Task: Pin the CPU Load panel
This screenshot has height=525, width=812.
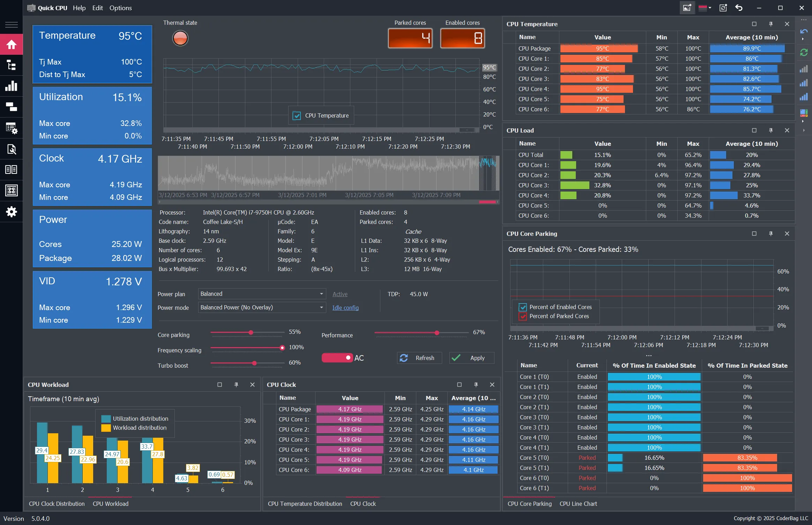Action: [x=770, y=130]
